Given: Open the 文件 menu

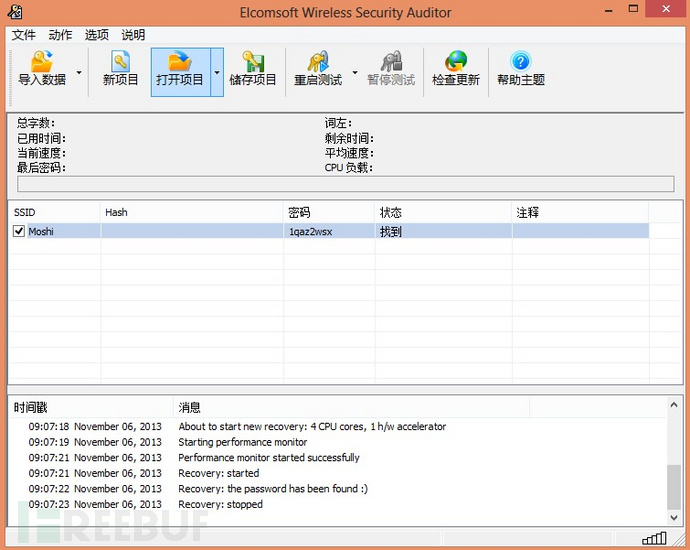Looking at the screenshot, I should point(23,35).
